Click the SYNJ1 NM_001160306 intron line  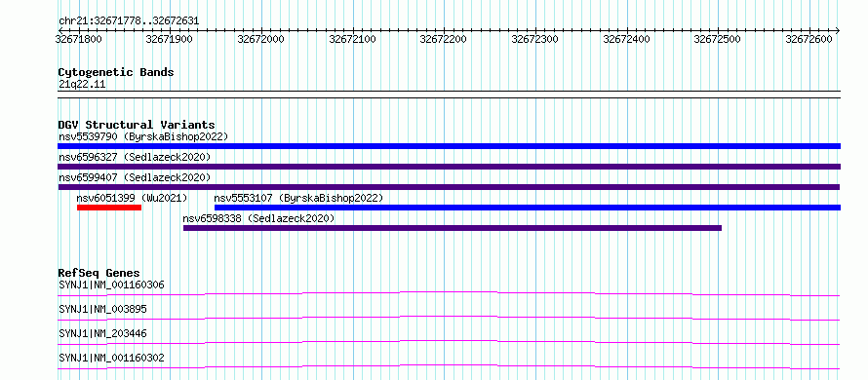pos(449,293)
